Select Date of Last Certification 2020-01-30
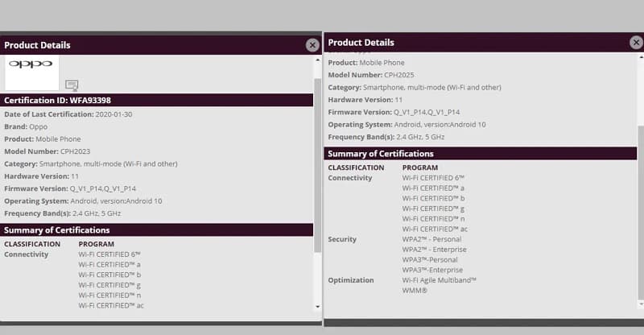 [x=68, y=114]
